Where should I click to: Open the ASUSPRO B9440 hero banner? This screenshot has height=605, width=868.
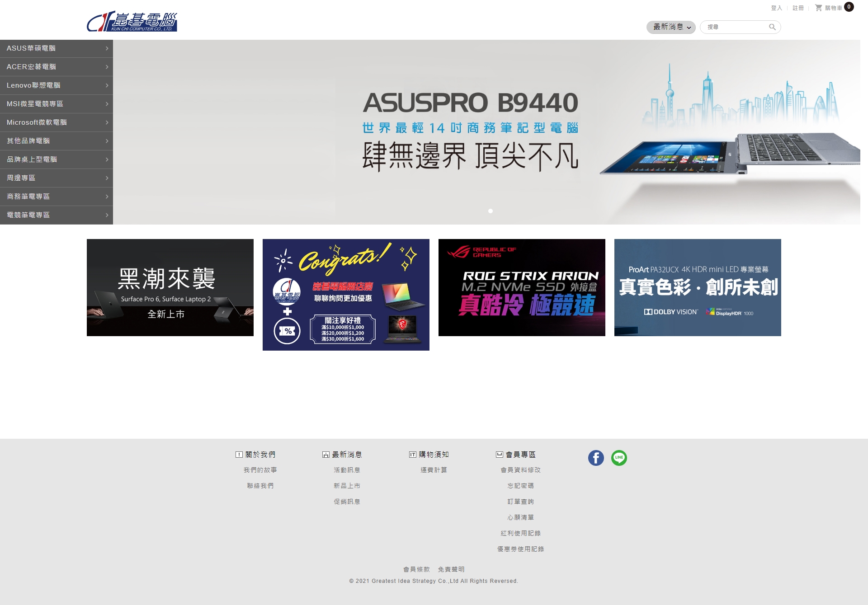click(x=486, y=132)
